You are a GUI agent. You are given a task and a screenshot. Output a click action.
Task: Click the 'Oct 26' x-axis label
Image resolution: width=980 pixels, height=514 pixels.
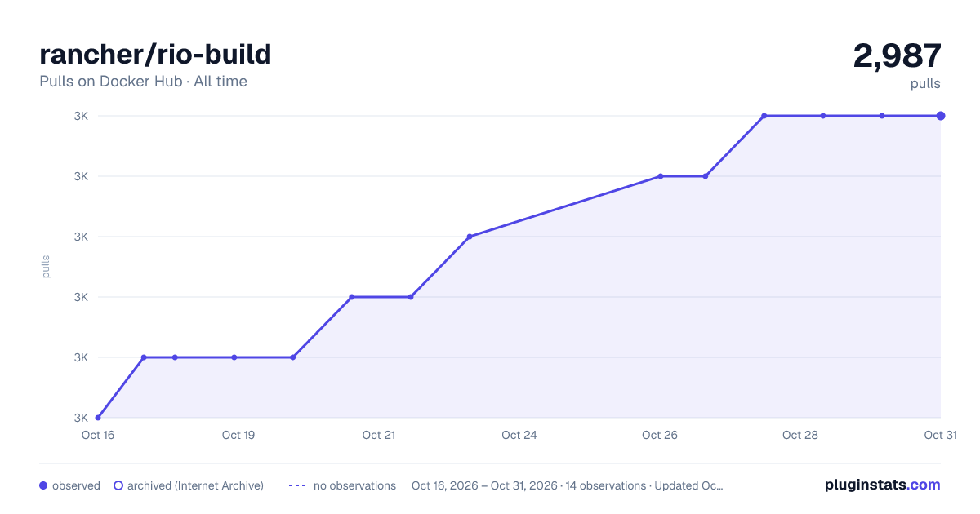pyautogui.click(x=660, y=435)
